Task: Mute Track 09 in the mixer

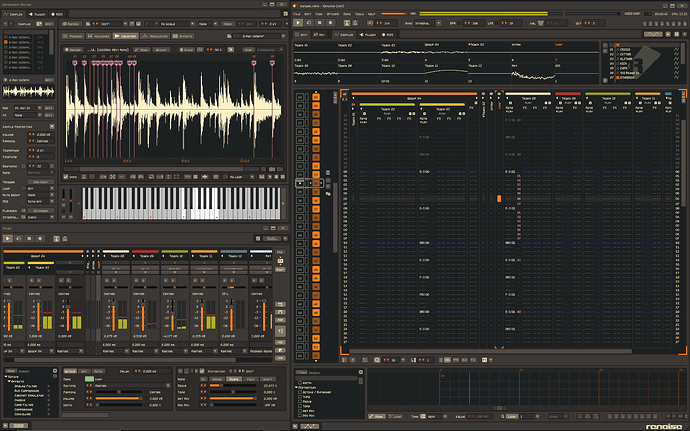Action: tap(136, 280)
